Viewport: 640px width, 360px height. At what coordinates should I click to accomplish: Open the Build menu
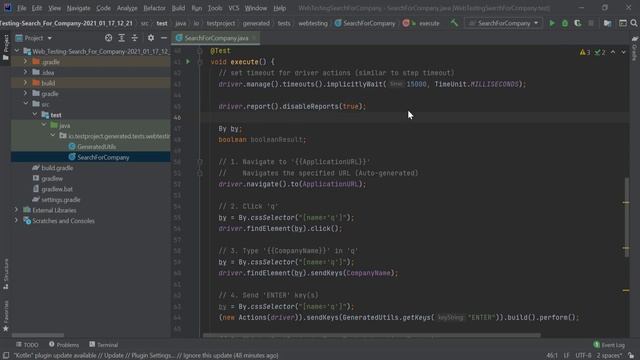178,8
